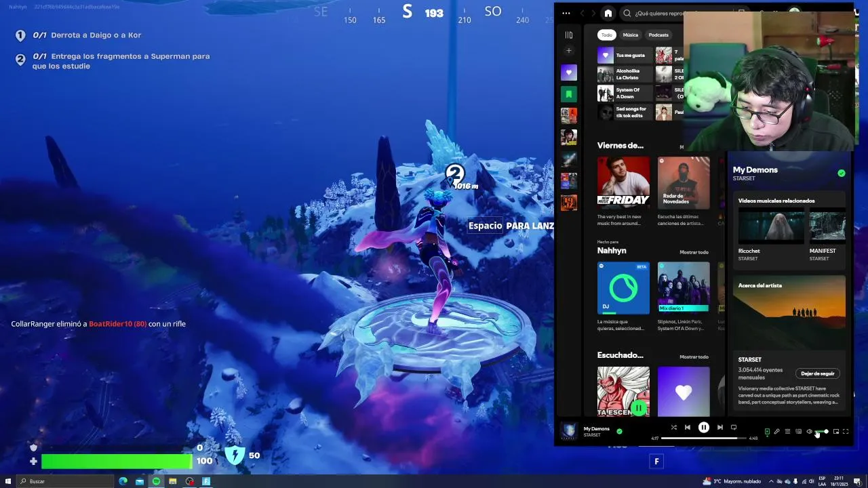Open the mini player icon
Image resolution: width=868 pixels, height=488 pixels.
point(836,432)
